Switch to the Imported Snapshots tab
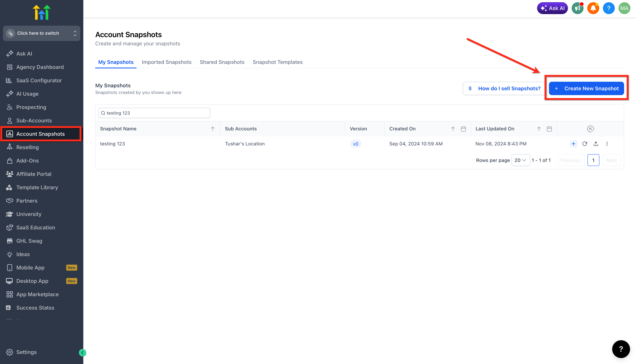Viewport: 636px width, 364px height. pyautogui.click(x=166, y=62)
